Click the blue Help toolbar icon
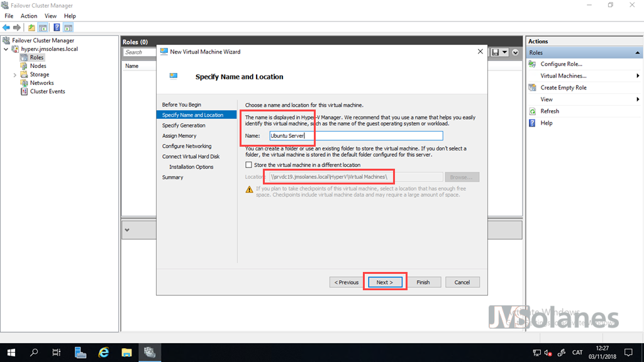Viewport: 644px width, 362px height. pos(57,28)
